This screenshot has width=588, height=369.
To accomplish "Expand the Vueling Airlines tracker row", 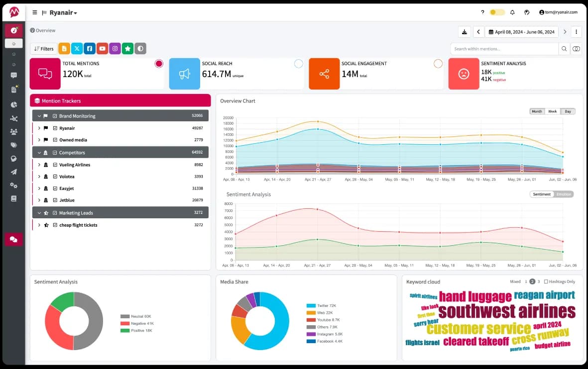I will pos(39,165).
